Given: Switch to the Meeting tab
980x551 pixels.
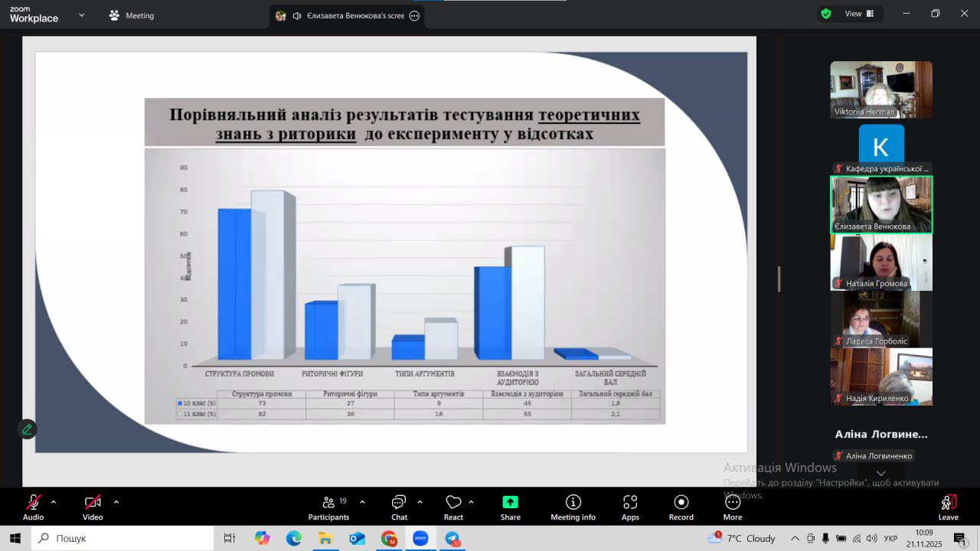Looking at the screenshot, I should pyautogui.click(x=132, y=15).
